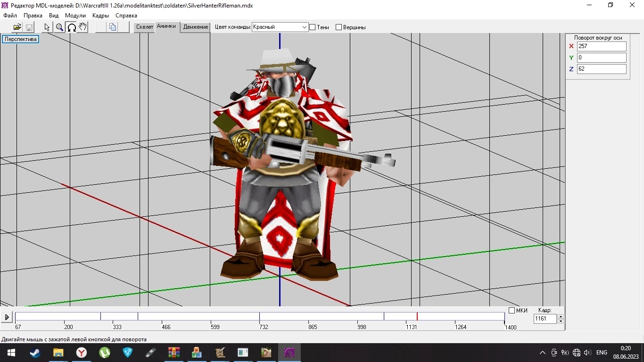The image size is (644, 362).
Task: Switch to the Анимки tab
Action: pos(166,26)
